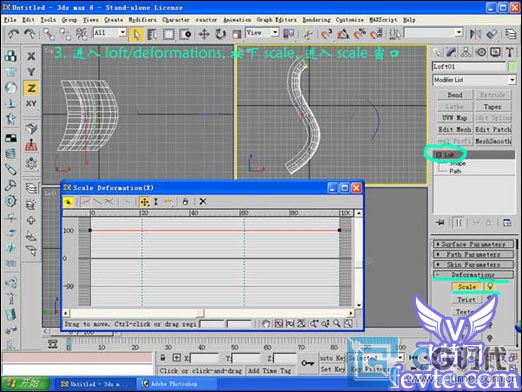Choose the Unlink Selection tool
Screen dimensions: 522x392
[65, 34]
